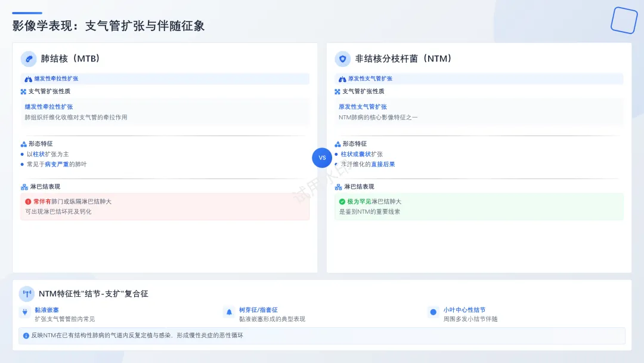Click the 淋巴结表现 network icon in NTM card
This screenshot has width=644, height=363.
point(339,187)
